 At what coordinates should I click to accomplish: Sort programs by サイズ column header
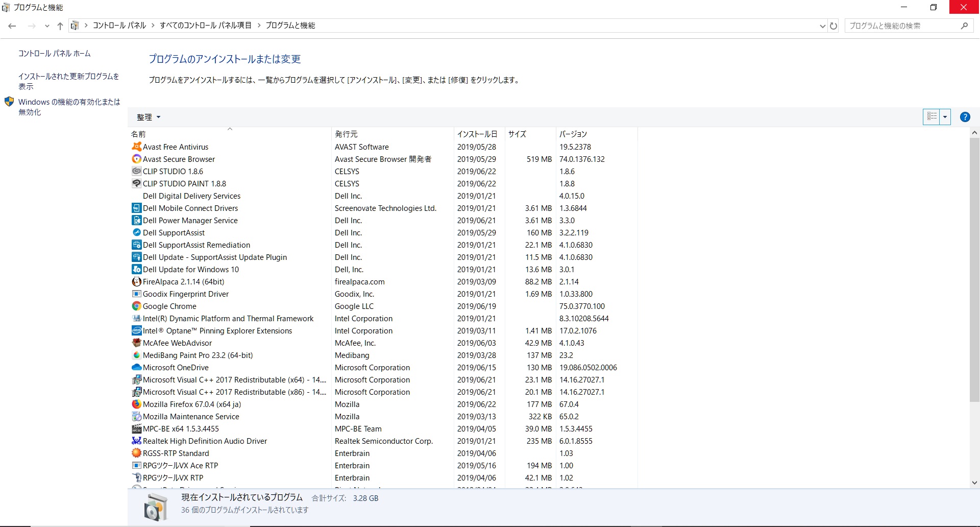[x=517, y=134]
